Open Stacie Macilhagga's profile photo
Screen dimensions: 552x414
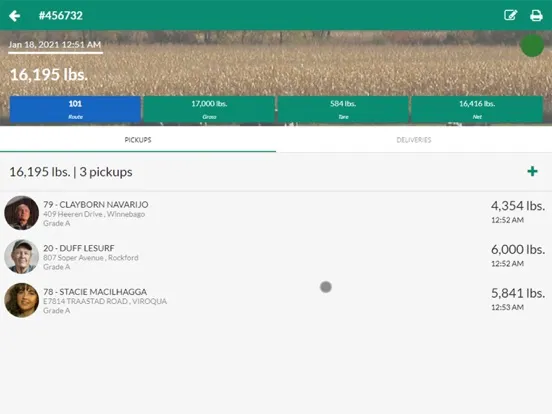tap(21, 300)
